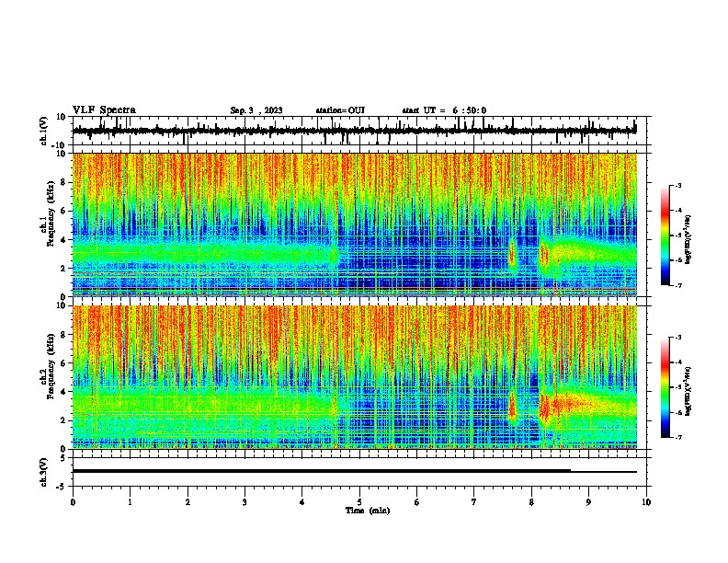Click the "5" tick on ch.3(V) axis
This screenshot has height=563, width=728.
64,458
